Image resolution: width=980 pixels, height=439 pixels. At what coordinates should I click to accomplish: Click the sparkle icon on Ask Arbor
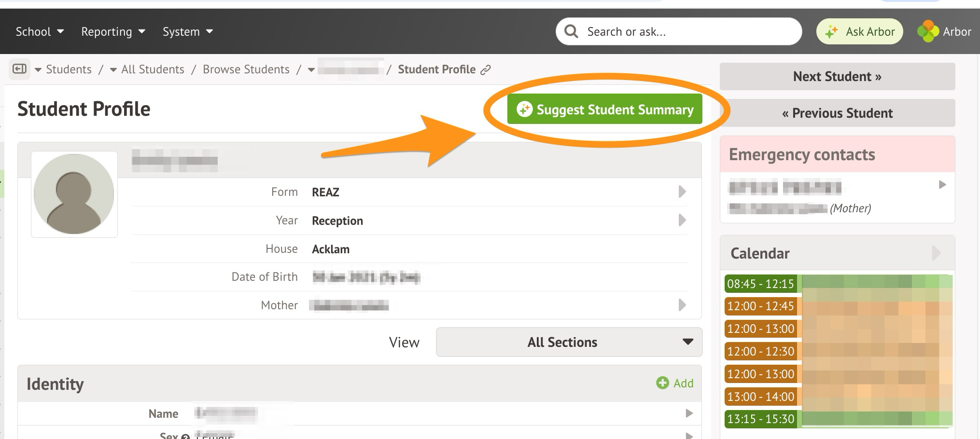click(831, 32)
